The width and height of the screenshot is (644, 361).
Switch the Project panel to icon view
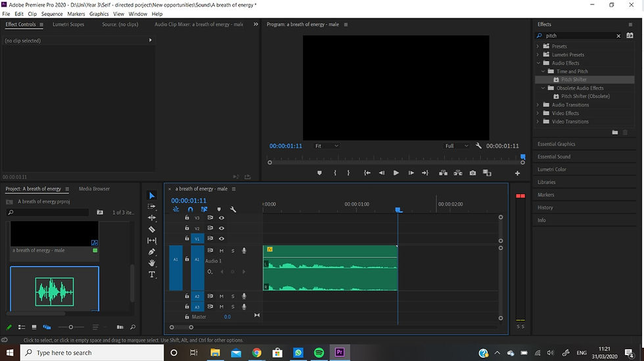pyautogui.click(x=34, y=327)
